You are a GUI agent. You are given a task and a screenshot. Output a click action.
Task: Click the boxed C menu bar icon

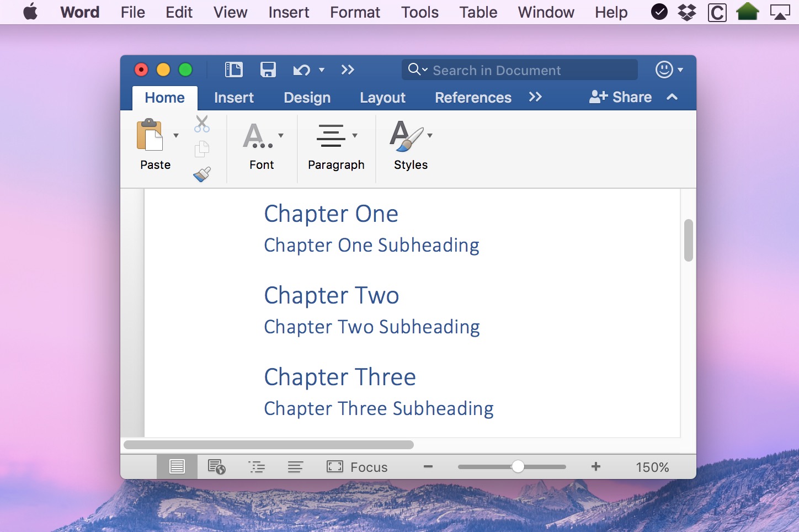pyautogui.click(x=717, y=12)
